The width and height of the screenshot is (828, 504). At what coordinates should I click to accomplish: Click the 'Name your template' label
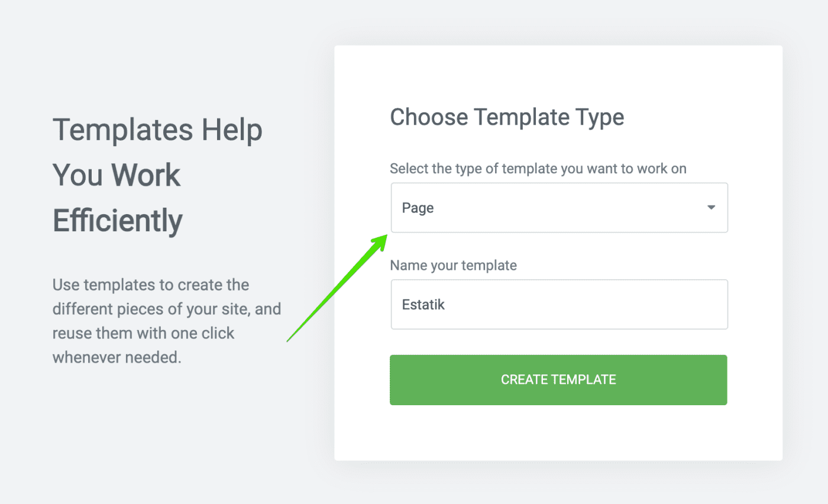click(453, 266)
